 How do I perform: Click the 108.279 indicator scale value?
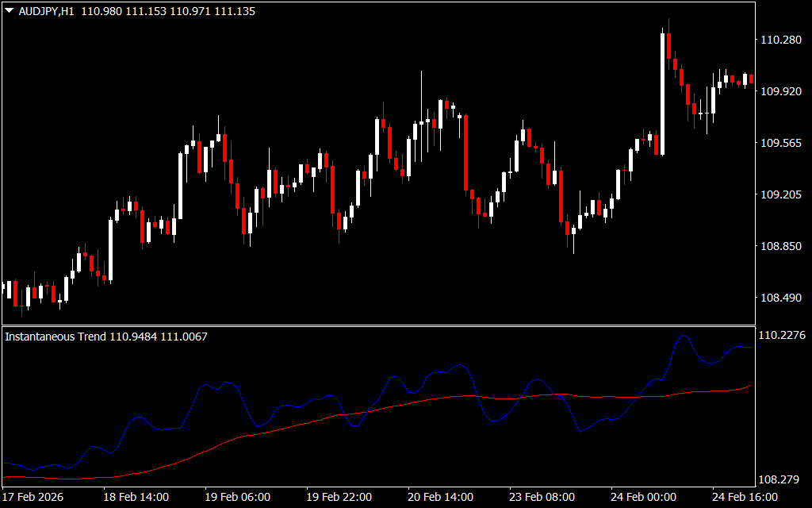click(x=781, y=479)
